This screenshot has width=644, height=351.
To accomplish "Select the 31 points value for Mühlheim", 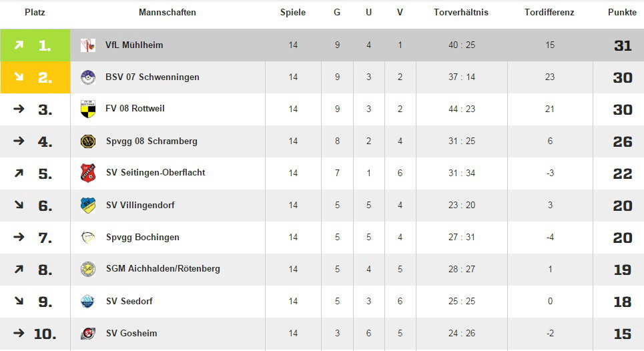I will tap(623, 45).
